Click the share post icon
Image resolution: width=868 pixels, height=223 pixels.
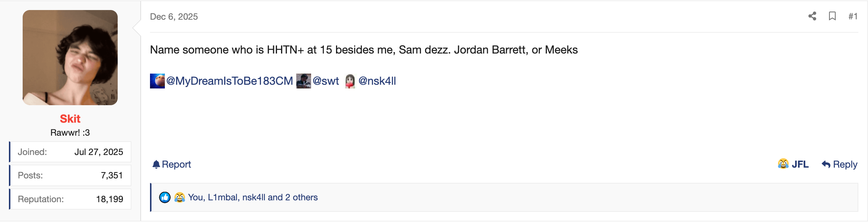tap(812, 16)
